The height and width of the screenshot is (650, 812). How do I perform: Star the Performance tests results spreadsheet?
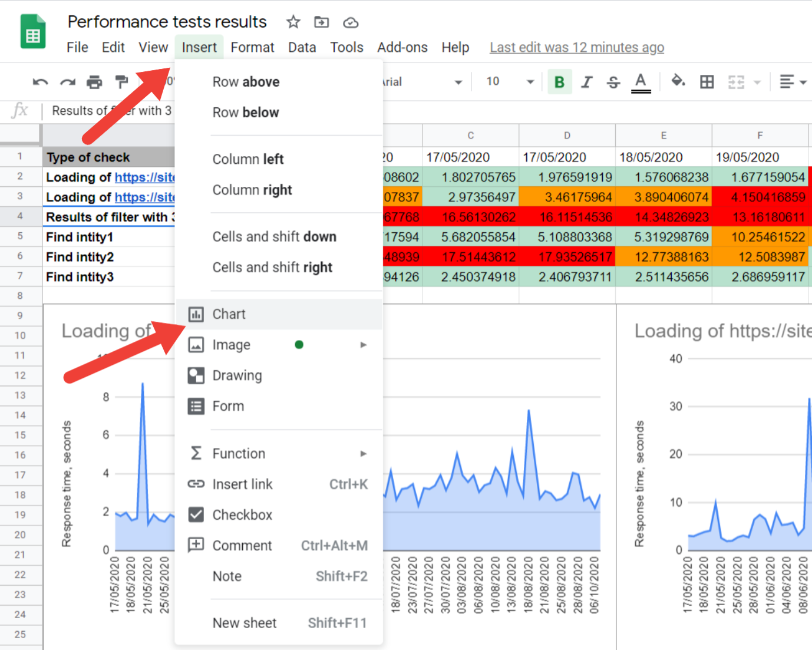293,21
